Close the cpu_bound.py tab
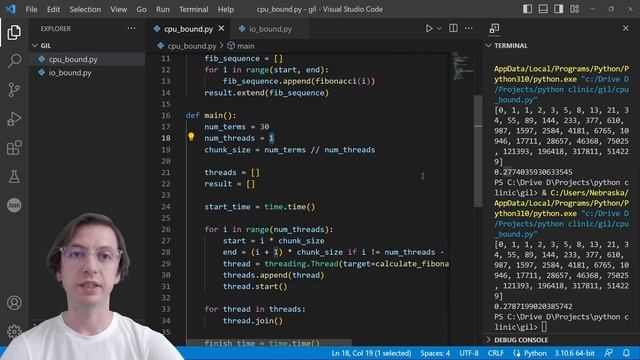The width and height of the screenshot is (640, 360). 221,29
